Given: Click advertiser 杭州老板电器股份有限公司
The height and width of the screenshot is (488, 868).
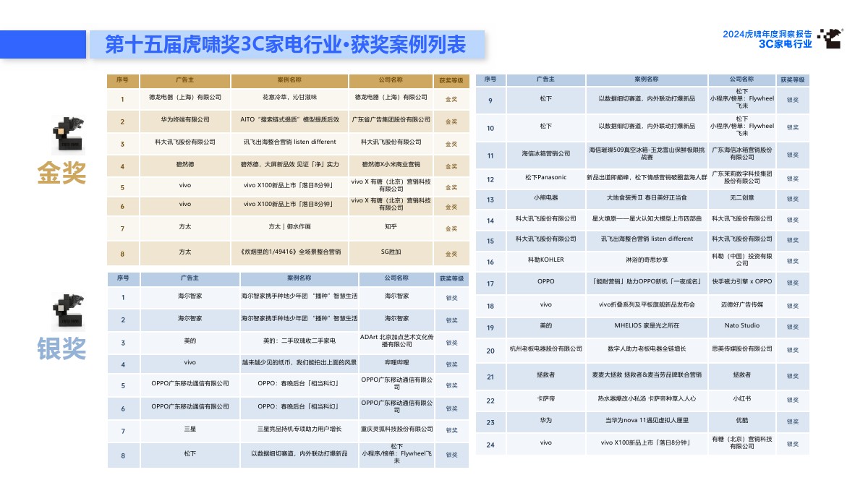Looking at the screenshot, I should [x=546, y=349].
